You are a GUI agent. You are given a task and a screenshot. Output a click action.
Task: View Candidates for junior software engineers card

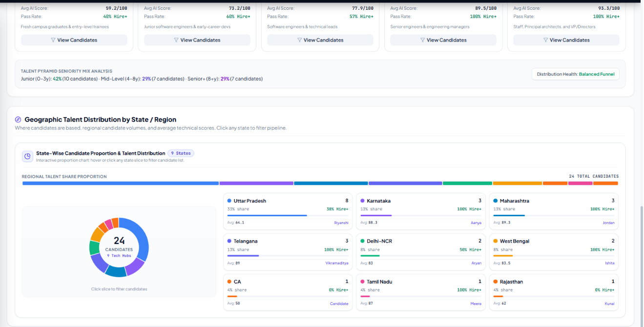tap(197, 40)
